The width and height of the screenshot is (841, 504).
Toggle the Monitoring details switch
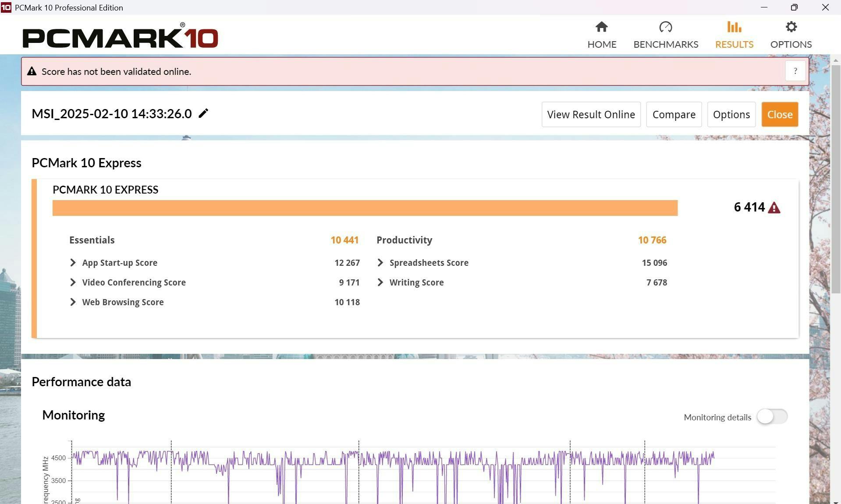pos(772,416)
